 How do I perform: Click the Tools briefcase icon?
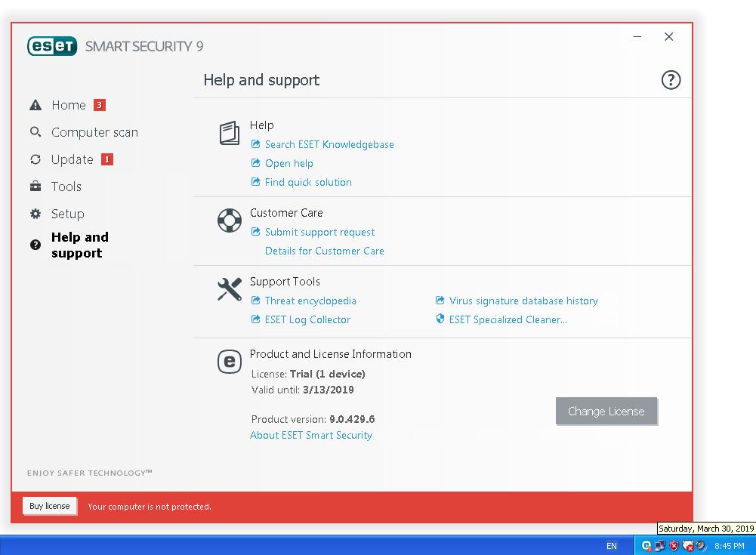pos(35,187)
